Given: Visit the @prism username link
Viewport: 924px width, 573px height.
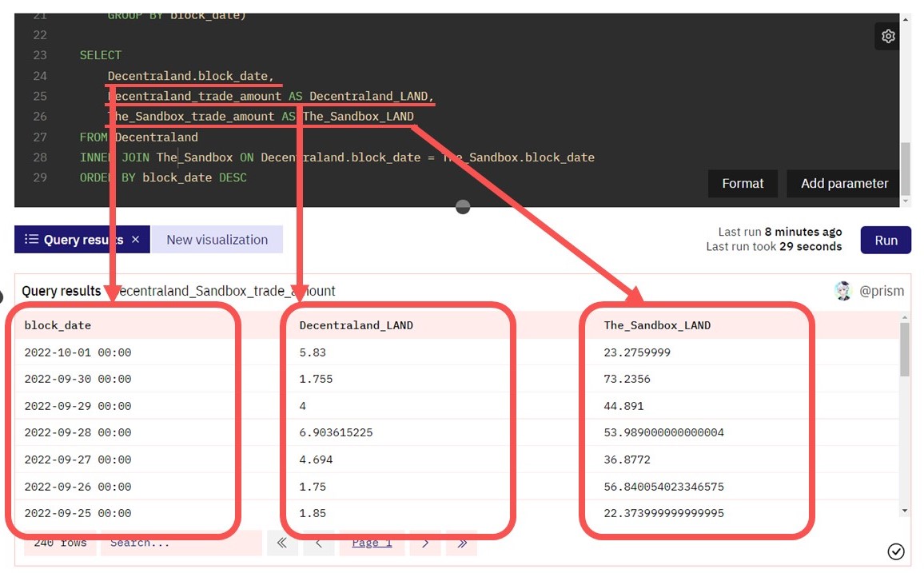Looking at the screenshot, I should pyautogui.click(x=883, y=290).
